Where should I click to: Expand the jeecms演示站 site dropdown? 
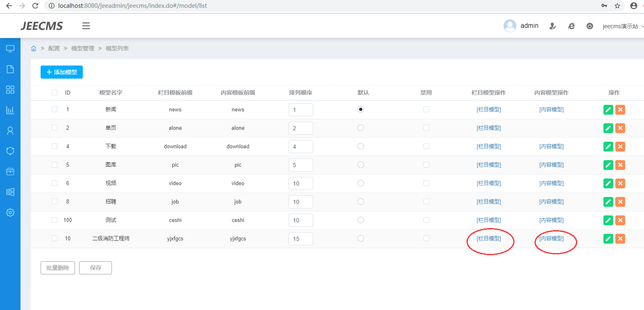click(622, 26)
